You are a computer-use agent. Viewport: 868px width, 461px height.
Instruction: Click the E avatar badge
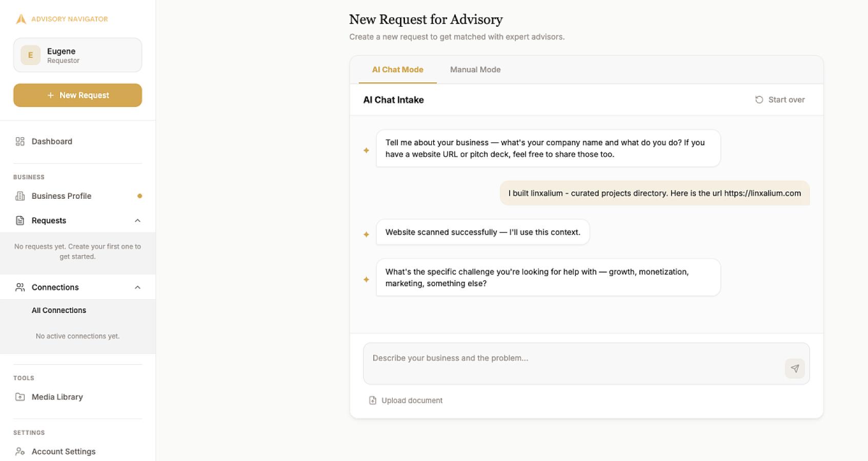point(30,55)
